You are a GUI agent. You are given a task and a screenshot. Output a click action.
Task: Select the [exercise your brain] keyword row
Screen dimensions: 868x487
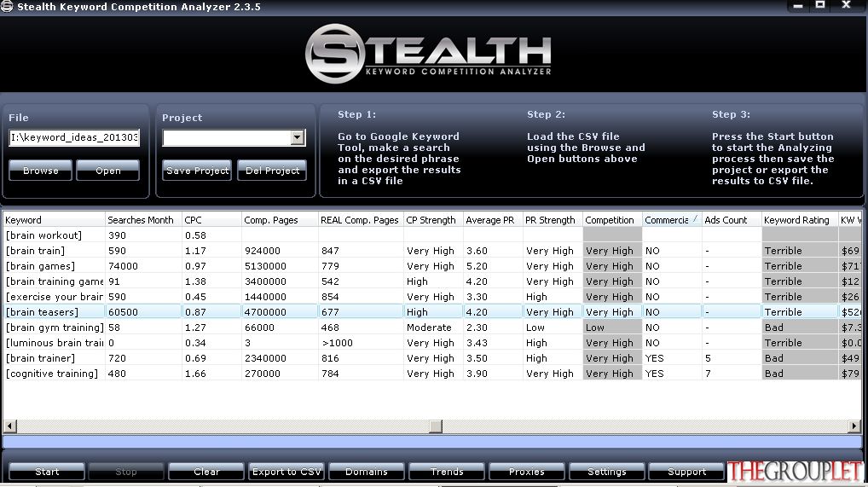(x=431, y=297)
